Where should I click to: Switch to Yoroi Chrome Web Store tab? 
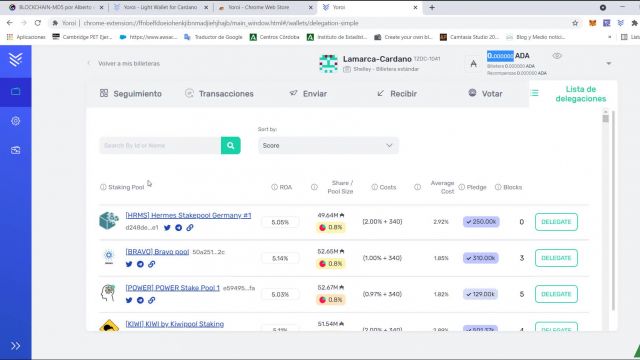(265, 7)
